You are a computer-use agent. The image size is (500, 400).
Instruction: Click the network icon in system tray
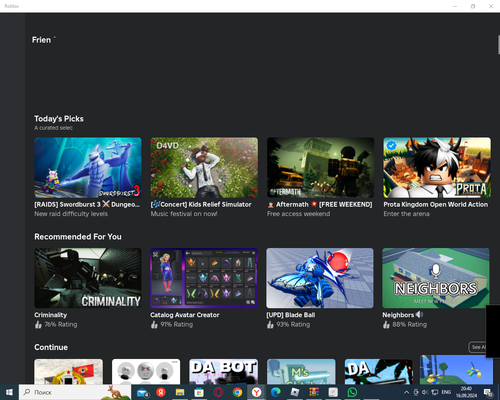pyautogui.click(x=435, y=392)
